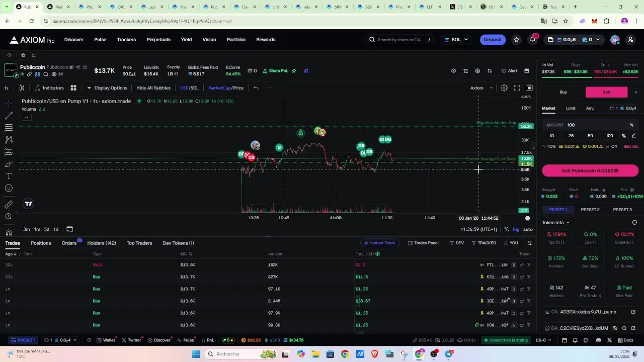Select the crosshair cursor drawing tool
The image size is (644, 362).
coord(9,103)
